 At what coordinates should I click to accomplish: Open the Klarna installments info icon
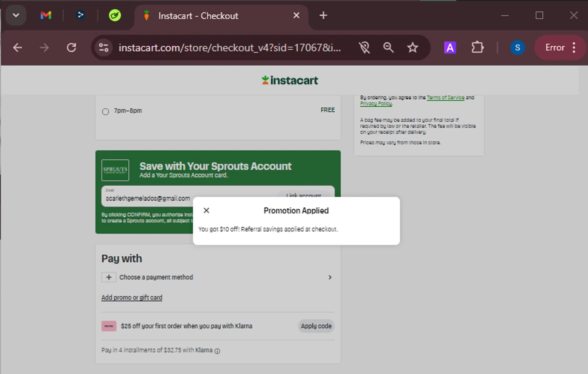(x=217, y=351)
